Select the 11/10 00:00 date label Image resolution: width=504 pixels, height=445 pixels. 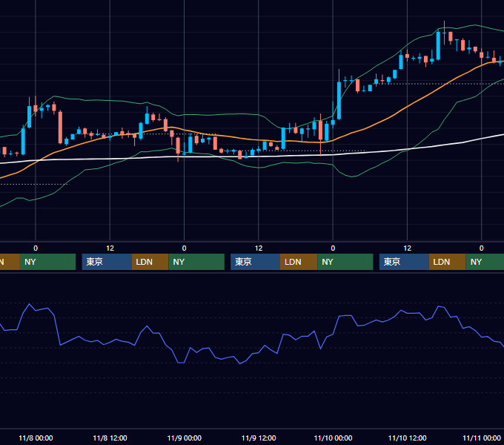(333, 438)
